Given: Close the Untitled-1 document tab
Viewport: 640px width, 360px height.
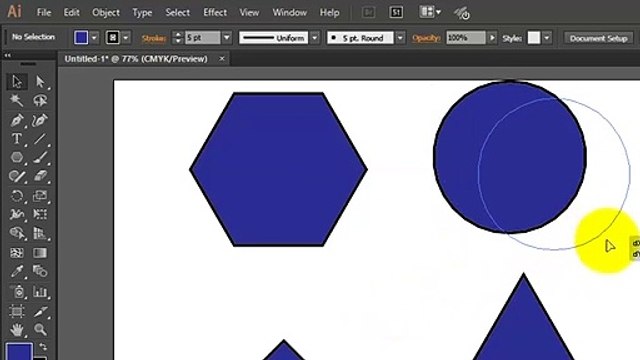Looking at the screenshot, I should click(x=222, y=59).
